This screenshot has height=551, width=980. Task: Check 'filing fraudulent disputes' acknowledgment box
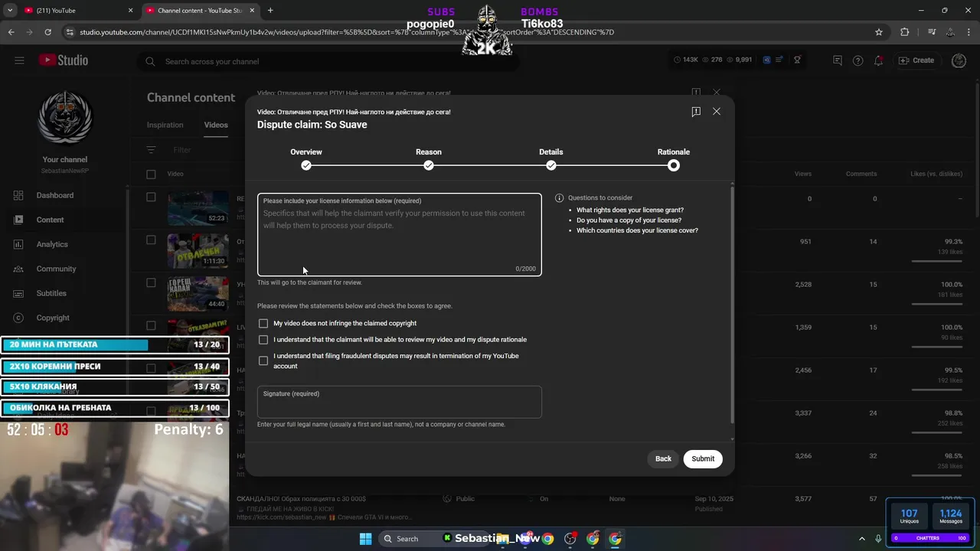coord(263,360)
